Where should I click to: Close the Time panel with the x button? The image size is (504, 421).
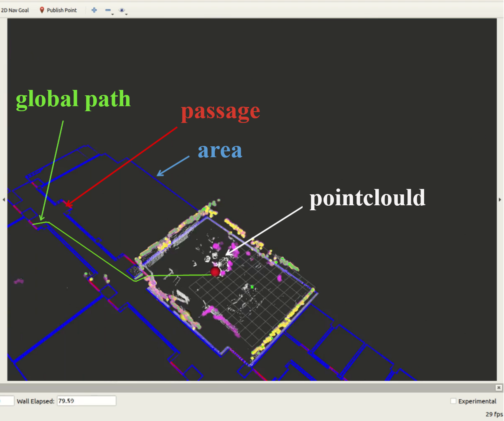(x=499, y=388)
